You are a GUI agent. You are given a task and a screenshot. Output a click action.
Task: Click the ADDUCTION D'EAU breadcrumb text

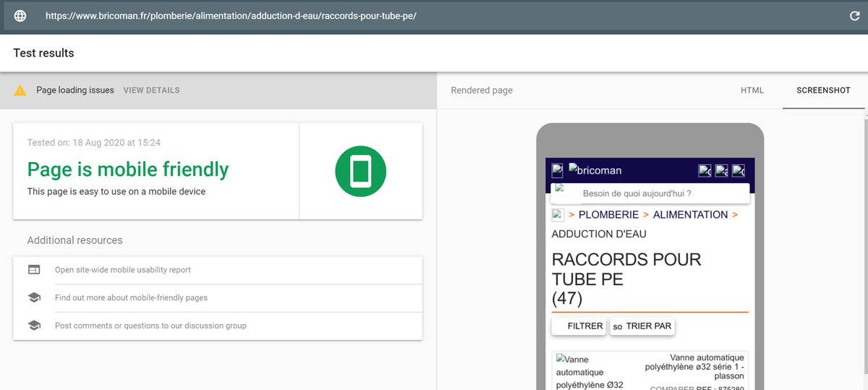(599, 234)
